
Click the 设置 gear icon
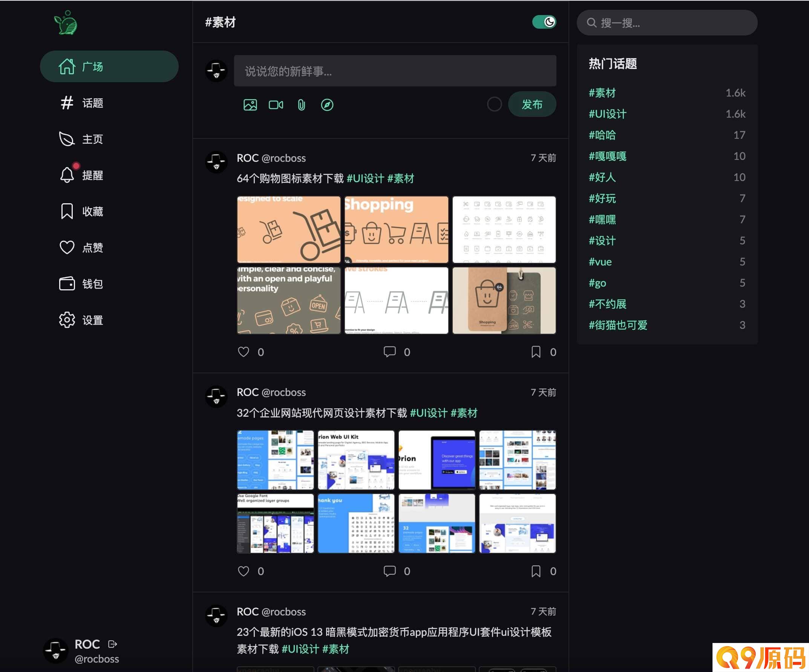point(67,320)
